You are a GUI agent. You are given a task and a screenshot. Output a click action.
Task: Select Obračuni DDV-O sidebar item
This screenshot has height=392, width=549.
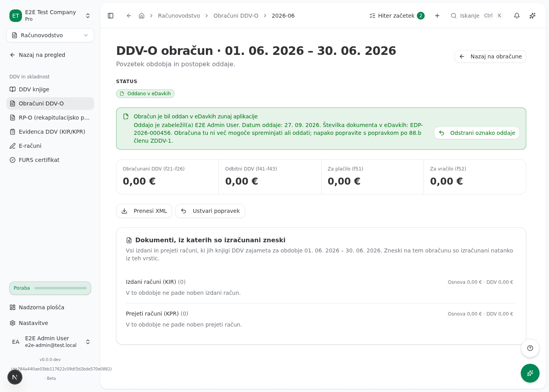point(50,103)
